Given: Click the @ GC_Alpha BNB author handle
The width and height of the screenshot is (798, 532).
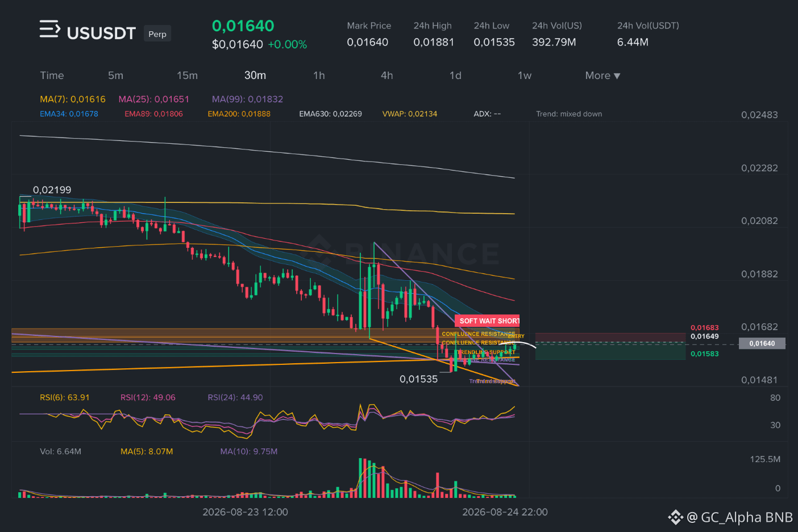Looking at the screenshot, I should [x=739, y=517].
